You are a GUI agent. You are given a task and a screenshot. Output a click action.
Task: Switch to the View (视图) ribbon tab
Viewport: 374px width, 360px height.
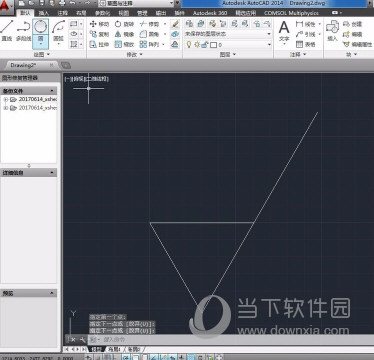point(124,13)
